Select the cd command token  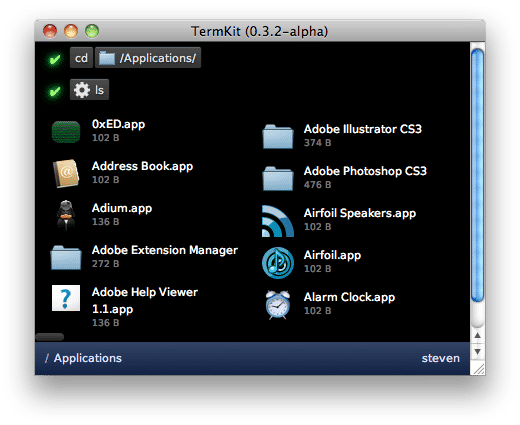(81, 58)
